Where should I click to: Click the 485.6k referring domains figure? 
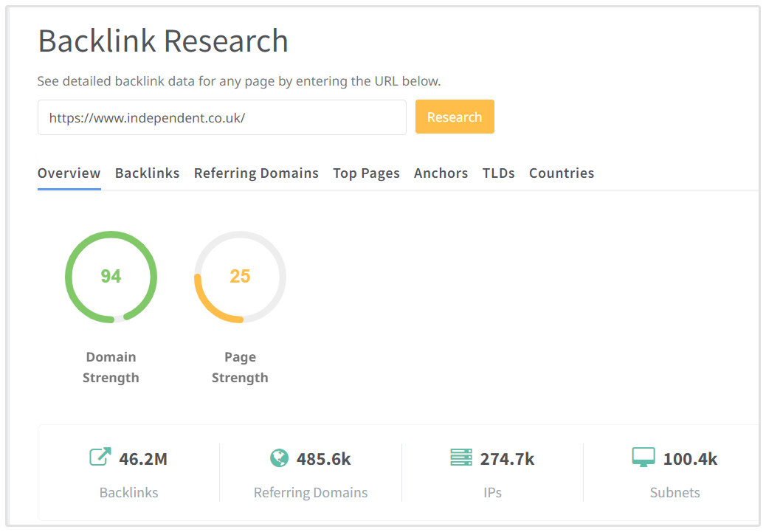point(323,459)
